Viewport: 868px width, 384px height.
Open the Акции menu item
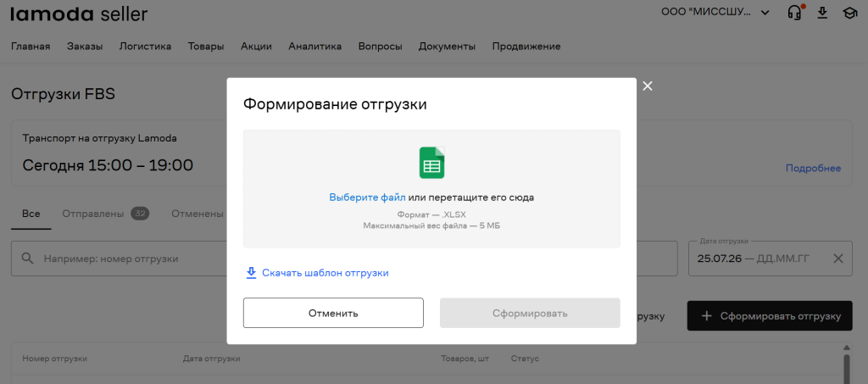pyautogui.click(x=256, y=47)
